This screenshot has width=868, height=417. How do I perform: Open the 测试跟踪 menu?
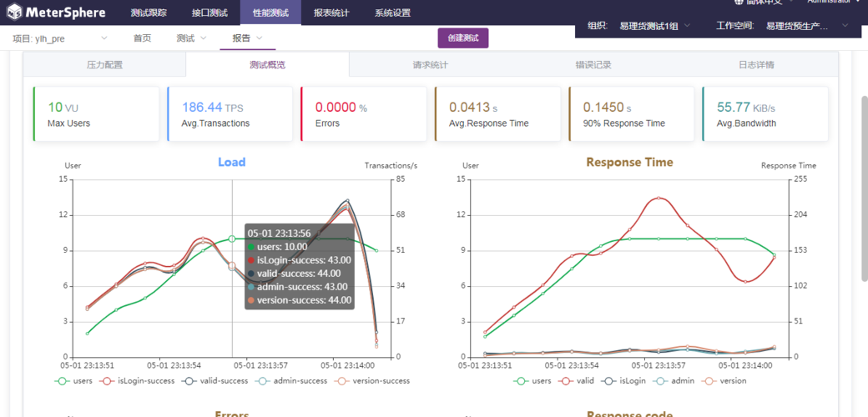tap(149, 13)
